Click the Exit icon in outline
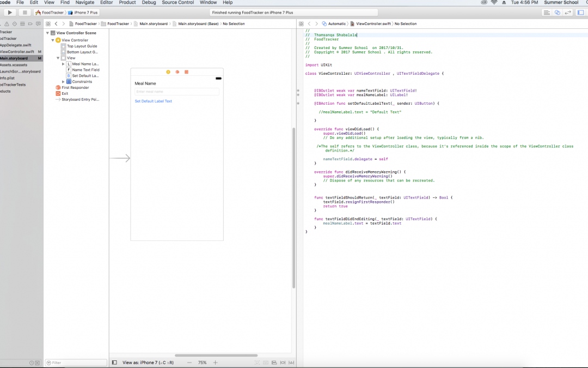588x368 pixels. 58,93
